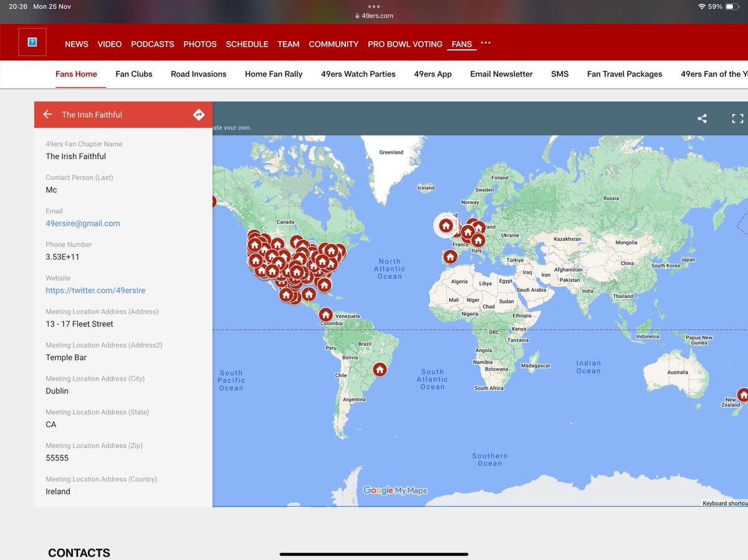Open Fan Travel Packages tab
748x560 pixels.
click(625, 74)
